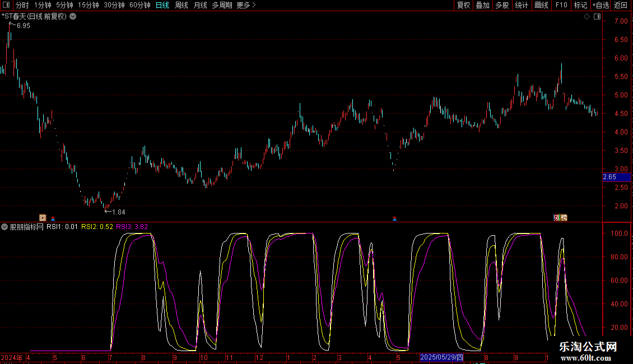The image size is (633, 364).
Task: Click the 2025/05/29 date marker on timeline
Action: (442, 357)
